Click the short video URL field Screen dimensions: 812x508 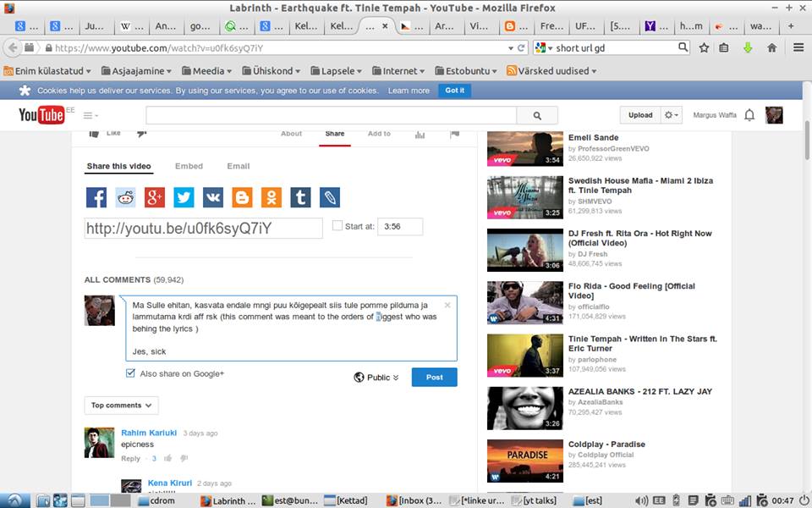(x=204, y=228)
